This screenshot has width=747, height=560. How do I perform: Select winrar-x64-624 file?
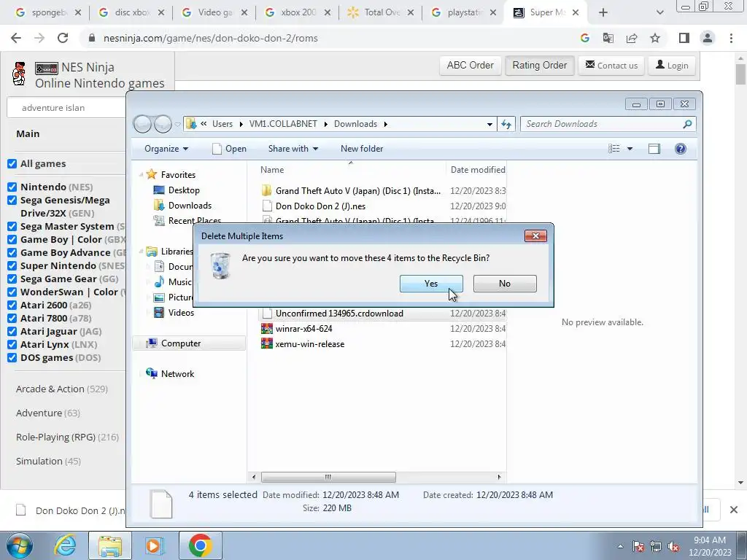(x=297, y=329)
